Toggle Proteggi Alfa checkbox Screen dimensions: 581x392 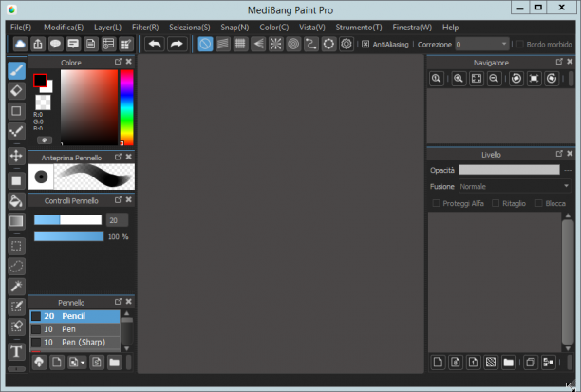coord(436,203)
